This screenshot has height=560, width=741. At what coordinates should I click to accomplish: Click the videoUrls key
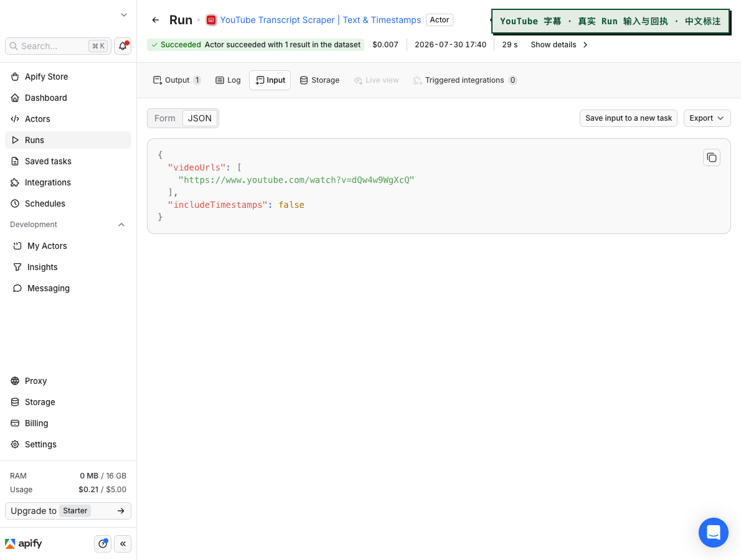click(197, 167)
